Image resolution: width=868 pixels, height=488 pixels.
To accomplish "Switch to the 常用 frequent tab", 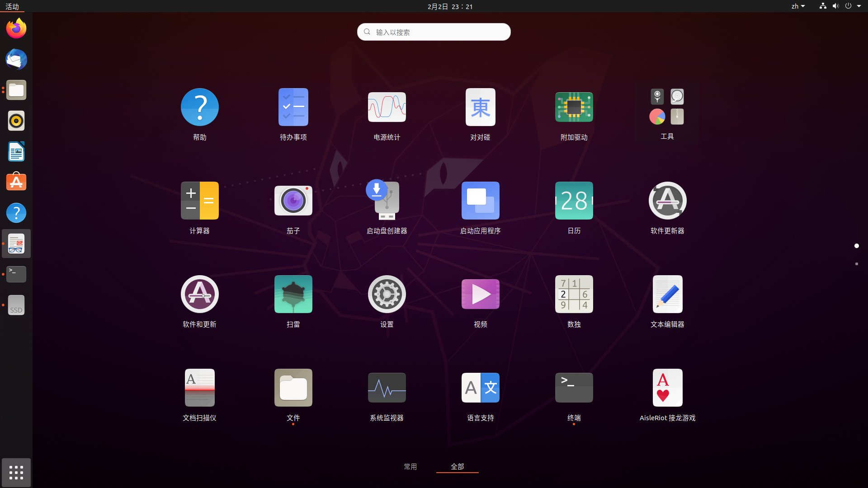I will [410, 466].
